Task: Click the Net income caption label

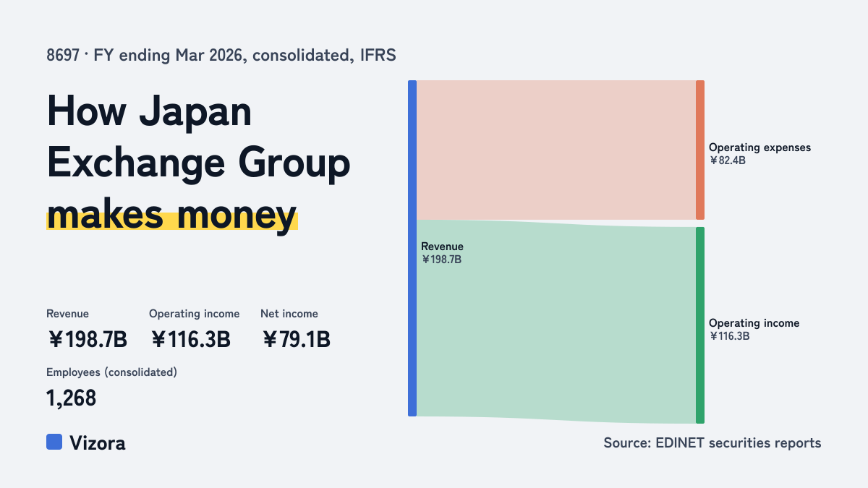Action: tap(289, 314)
